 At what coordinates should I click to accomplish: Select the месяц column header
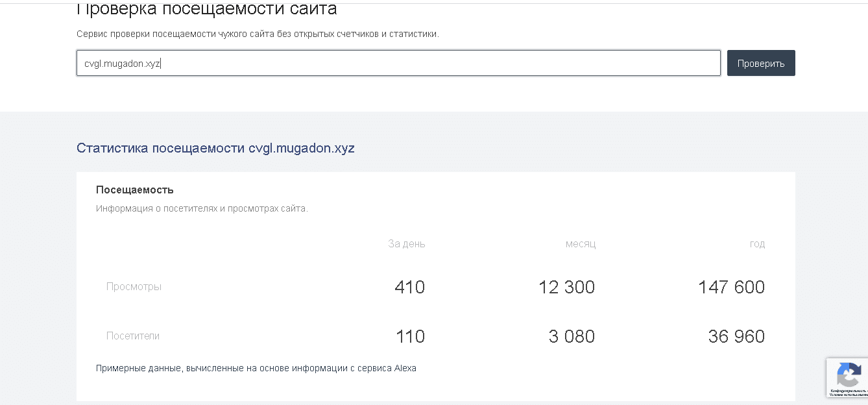pyautogui.click(x=580, y=243)
